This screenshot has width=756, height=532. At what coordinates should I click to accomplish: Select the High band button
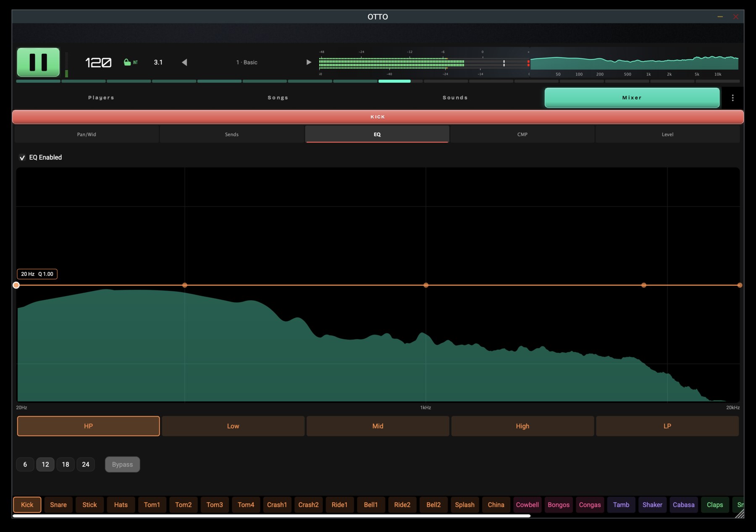coord(522,426)
